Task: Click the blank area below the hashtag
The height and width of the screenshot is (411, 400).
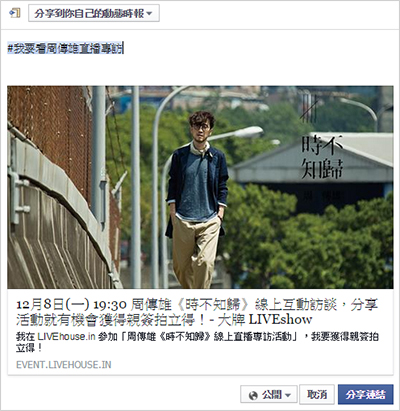Action: click(200, 70)
